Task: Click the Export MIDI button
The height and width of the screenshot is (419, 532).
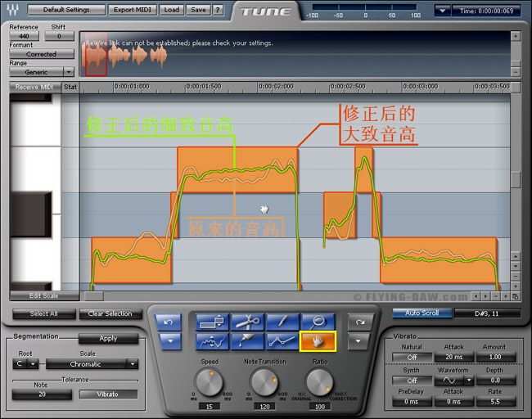Action: point(133,10)
